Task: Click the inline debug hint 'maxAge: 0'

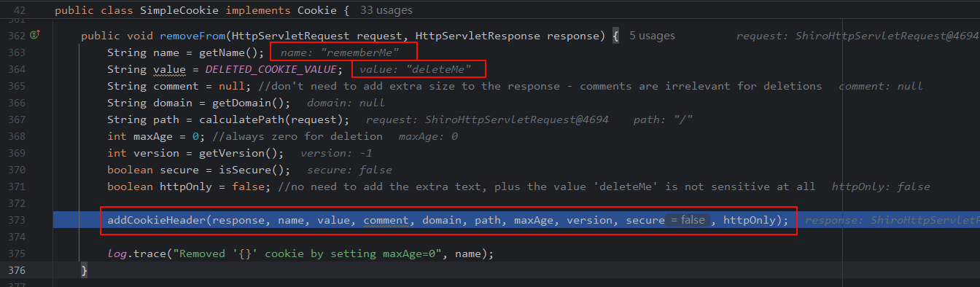Action: click(428, 136)
